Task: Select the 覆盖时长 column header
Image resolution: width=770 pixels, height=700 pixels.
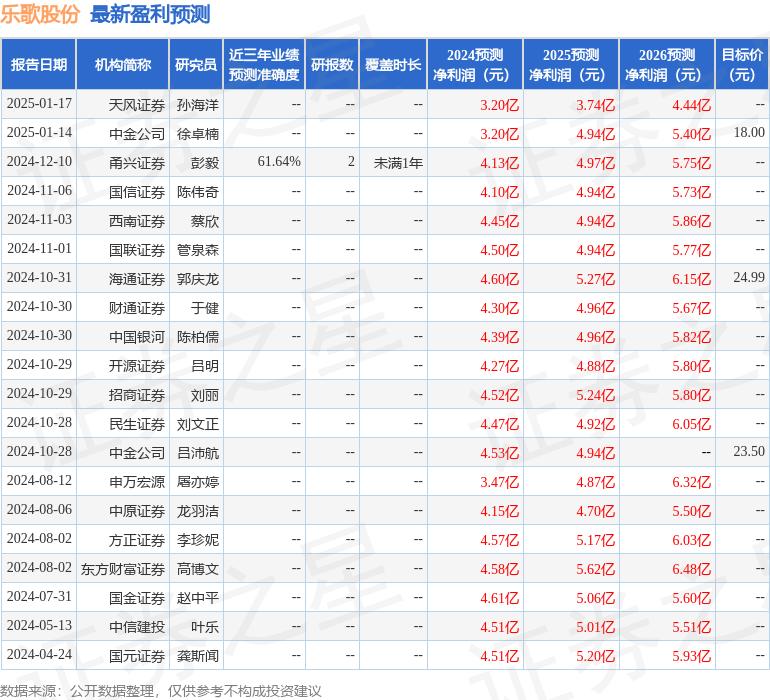Action: pos(393,64)
